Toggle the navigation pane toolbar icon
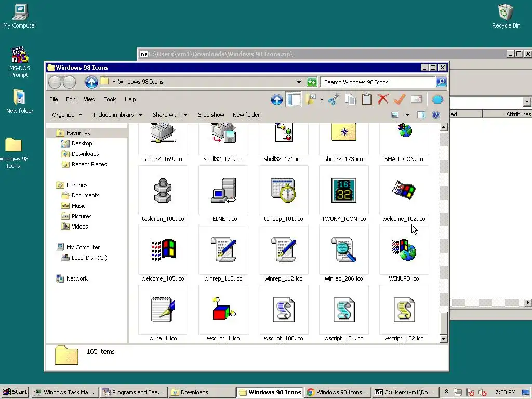The width and height of the screenshot is (532, 399). [294, 99]
